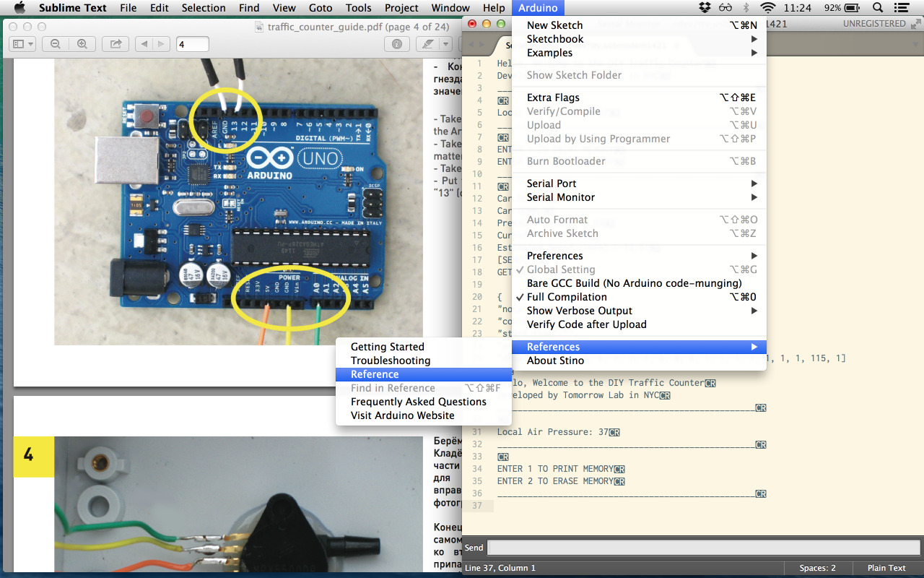Choose Visit Arduino Website

coord(402,415)
